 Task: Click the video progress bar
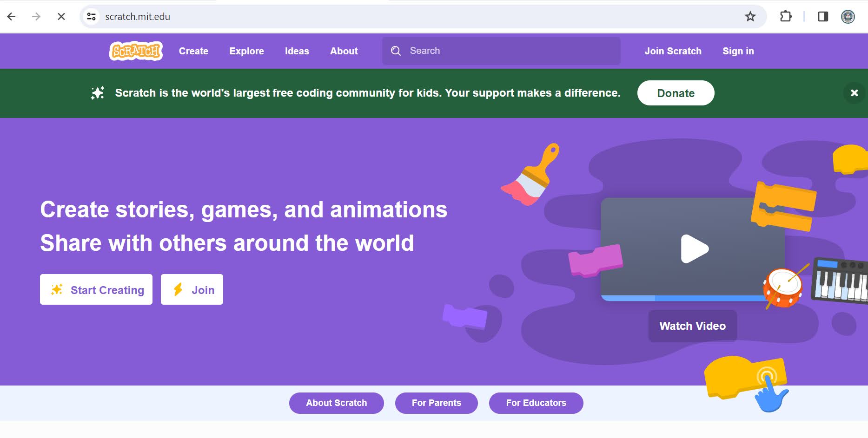coord(684,298)
